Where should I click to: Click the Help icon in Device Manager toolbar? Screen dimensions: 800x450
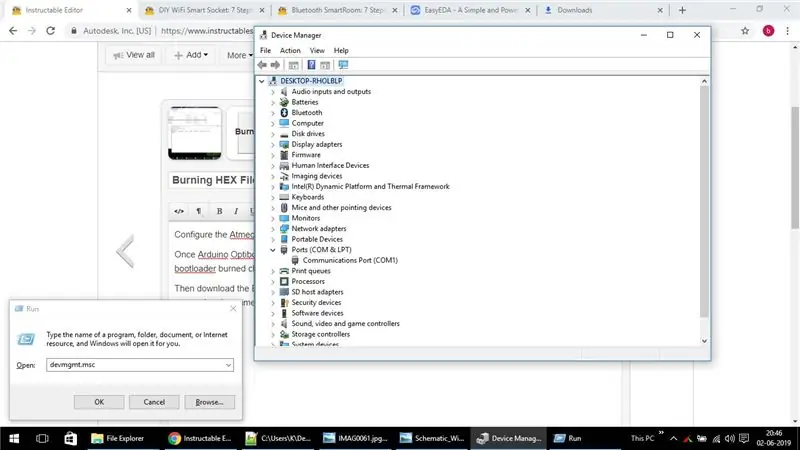311,65
